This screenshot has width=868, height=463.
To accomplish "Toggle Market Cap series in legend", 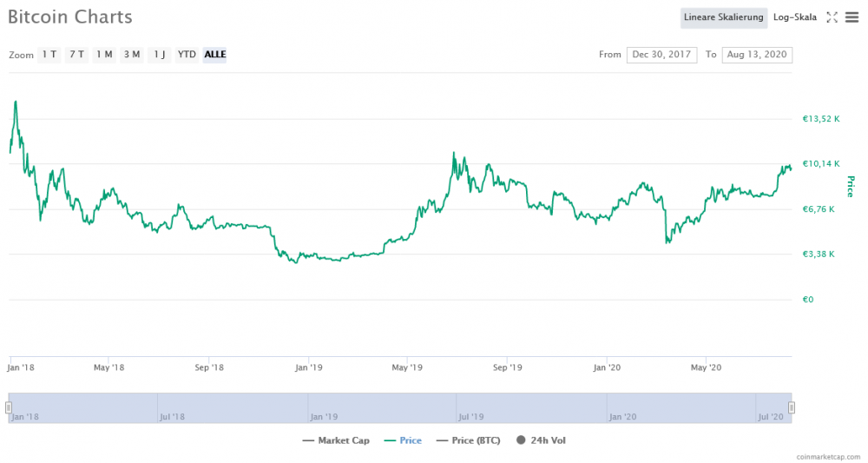I will pyautogui.click(x=336, y=440).
